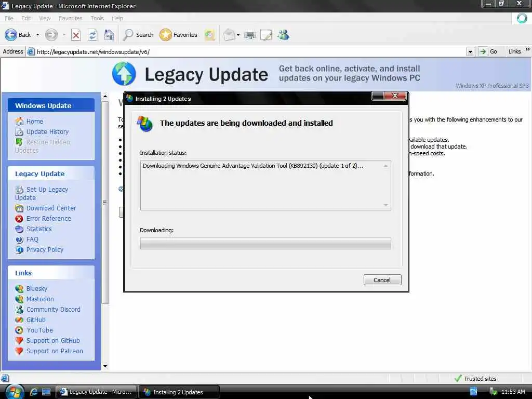Image resolution: width=532 pixels, height=399 pixels.
Task: Click the Mastodon globe icon
Action: pos(19,299)
